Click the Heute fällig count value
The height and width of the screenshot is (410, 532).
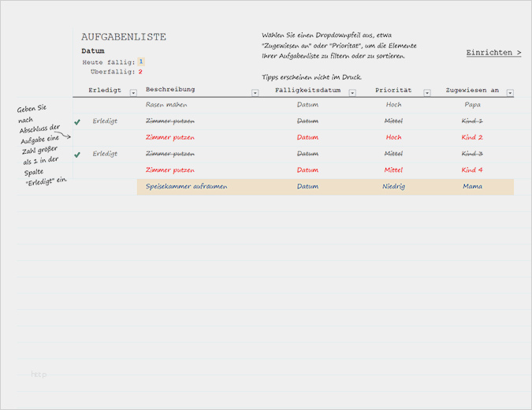tap(140, 61)
